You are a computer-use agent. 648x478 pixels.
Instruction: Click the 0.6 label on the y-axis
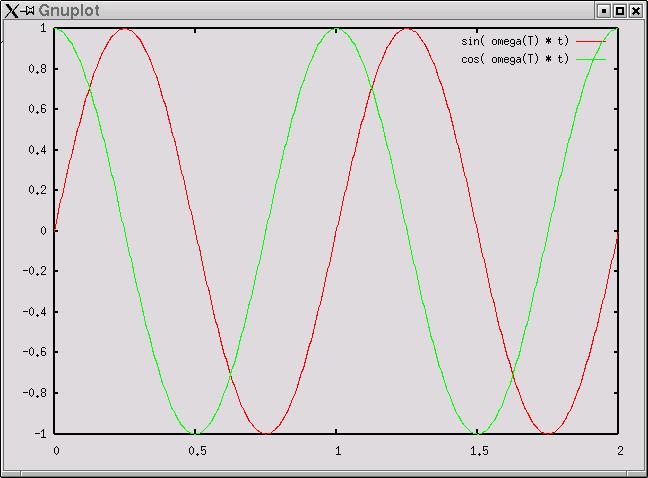(37, 109)
